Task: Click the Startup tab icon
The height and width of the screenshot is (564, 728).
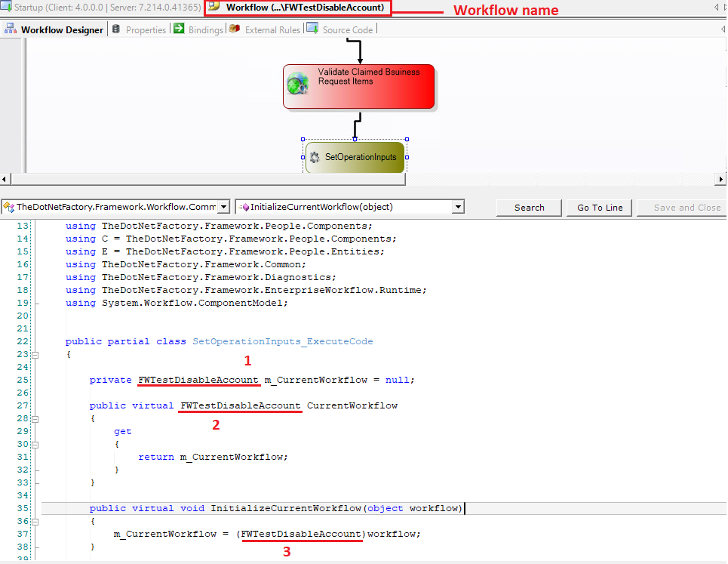Action: 6,7
